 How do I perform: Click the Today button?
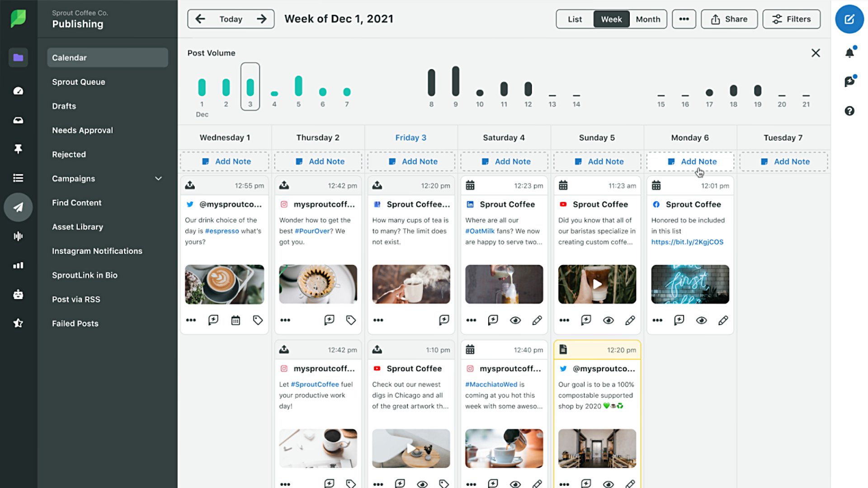click(x=231, y=19)
